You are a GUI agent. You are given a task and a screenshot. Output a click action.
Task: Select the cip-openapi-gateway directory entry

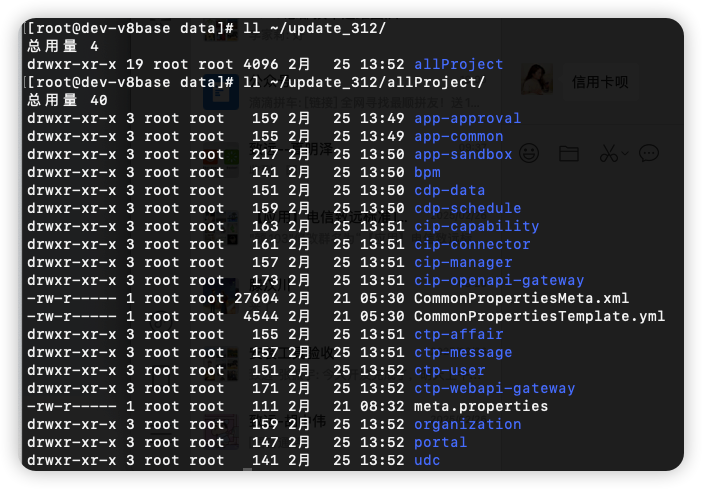(x=499, y=281)
